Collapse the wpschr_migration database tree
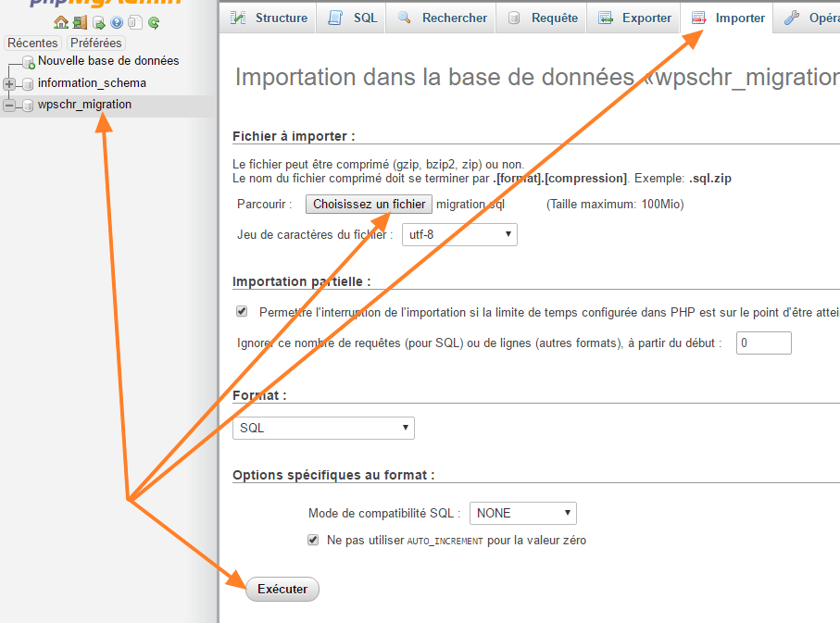 [7, 105]
